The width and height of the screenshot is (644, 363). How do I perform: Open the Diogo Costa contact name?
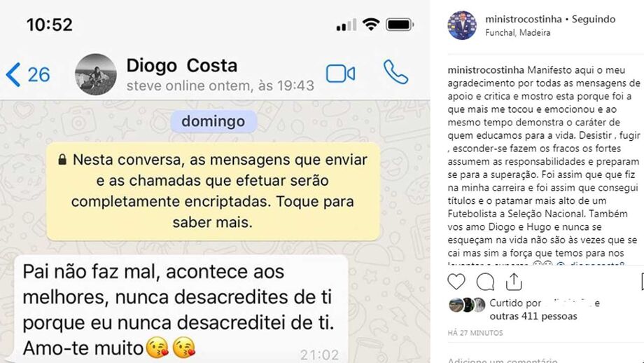click(181, 66)
